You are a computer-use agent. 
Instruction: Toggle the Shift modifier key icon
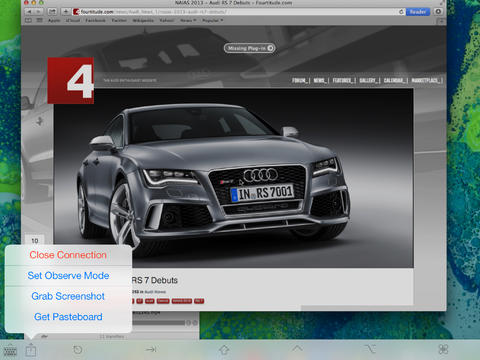click(x=224, y=350)
